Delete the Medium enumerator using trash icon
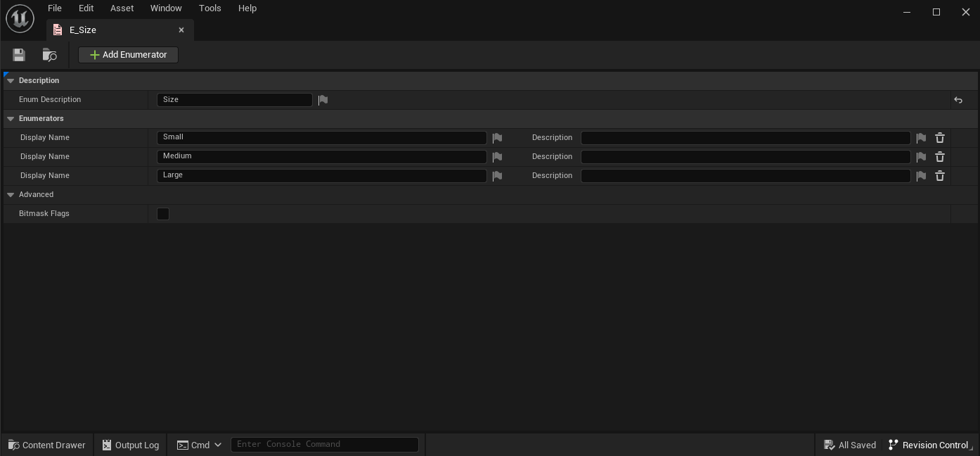This screenshot has height=456, width=980. click(939, 157)
